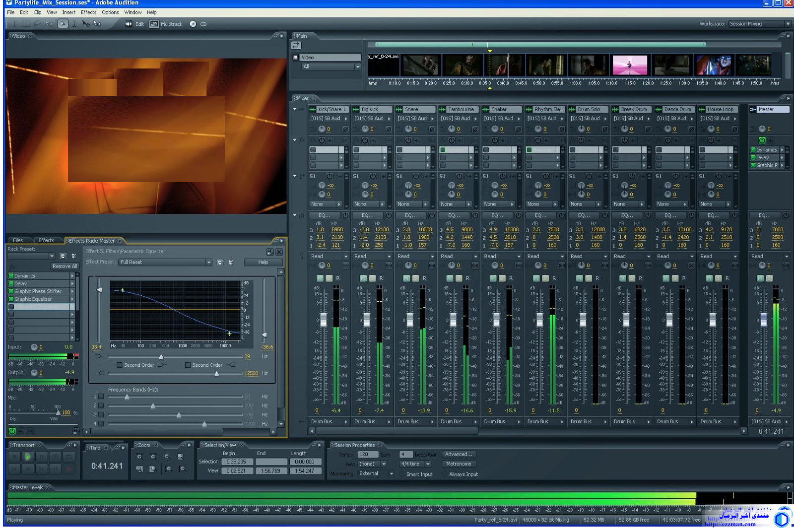The image size is (794, 532).
Task: Open the Key (none) dropdown
Action: pyautogui.click(x=384, y=464)
